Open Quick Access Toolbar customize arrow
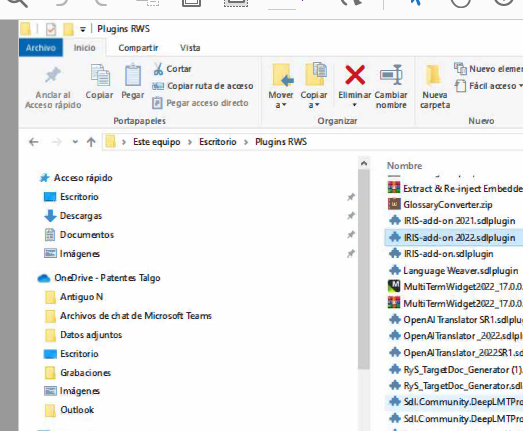This screenshot has width=523, height=431. click(82, 29)
